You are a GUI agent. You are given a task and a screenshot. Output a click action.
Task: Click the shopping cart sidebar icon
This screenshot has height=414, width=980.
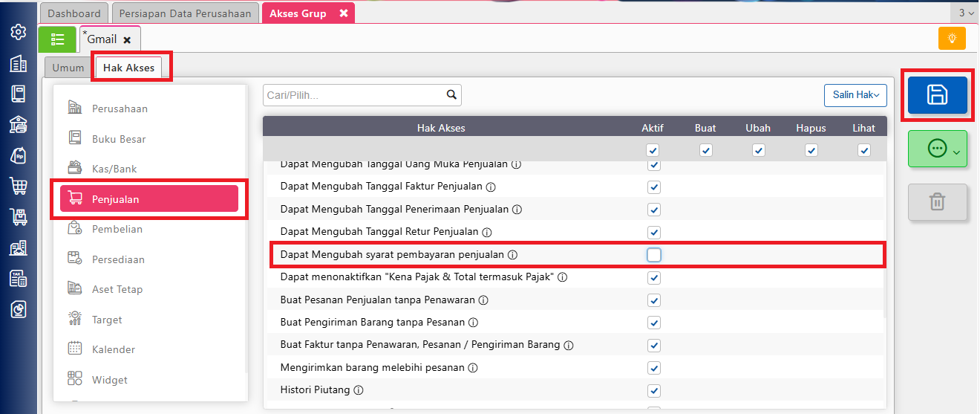(x=19, y=186)
